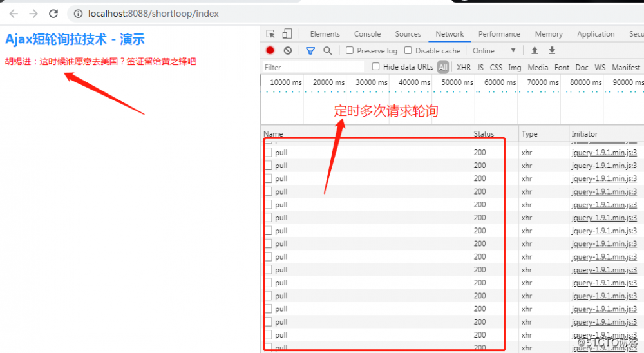
Task: Filter requests by XHR
Action: 464,68
